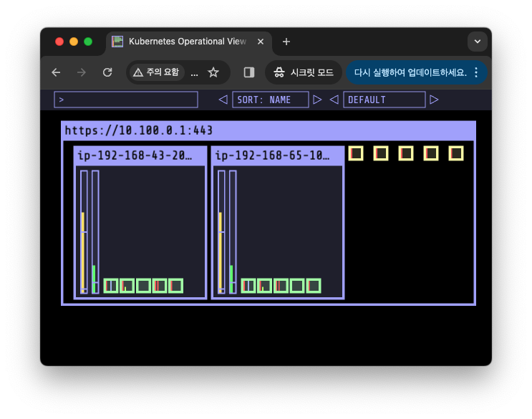Click node label ip-192-168-43-20

point(135,155)
